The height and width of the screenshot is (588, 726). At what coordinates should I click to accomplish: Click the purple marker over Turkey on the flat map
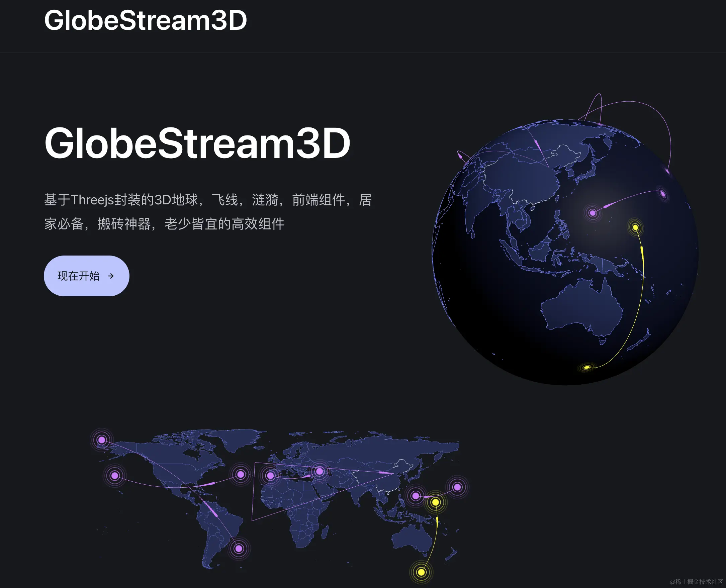pos(320,471)
